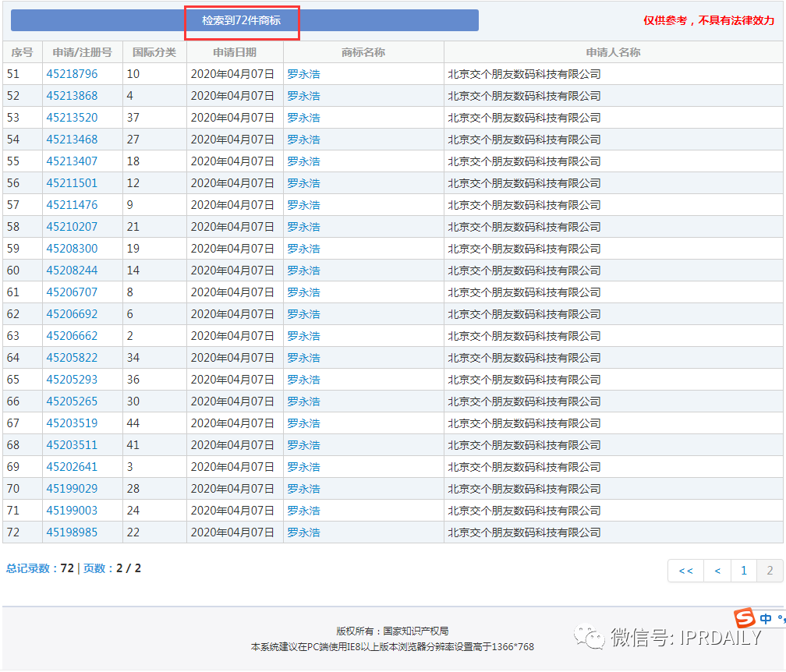The height and width of the screenshot is (672, 786).
Task: Click 罗永浩 trademark name in row 72
Action: coord(304,532)
